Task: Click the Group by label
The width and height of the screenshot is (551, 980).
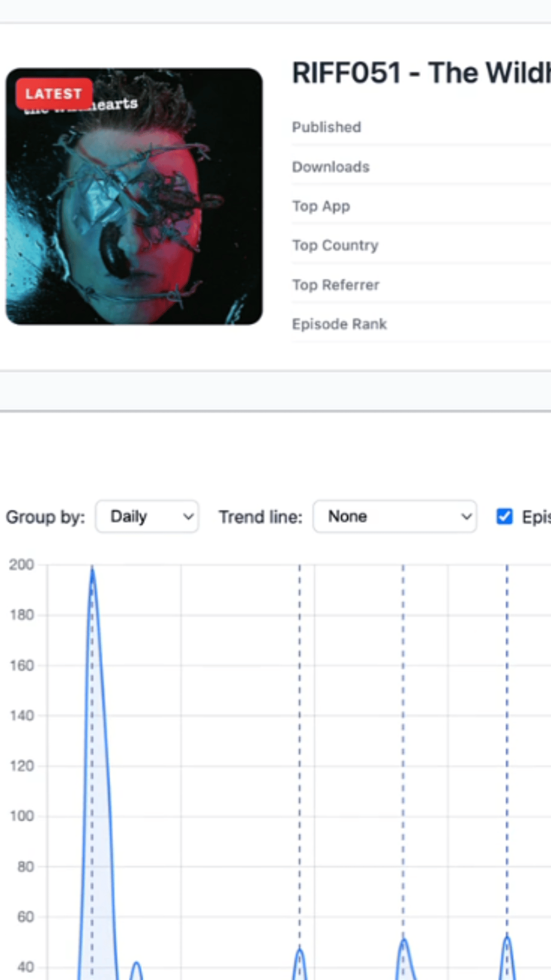Action: pyautogui.click(x=45, y=517)
